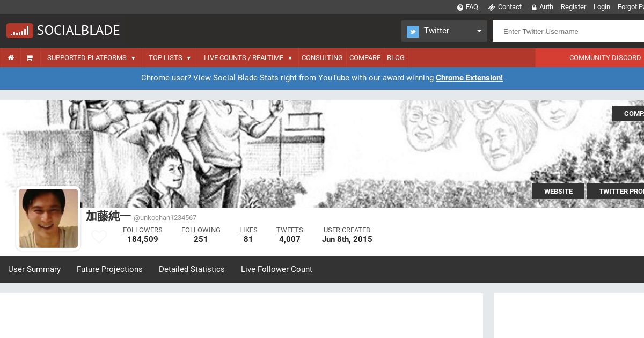Click the followers count 184,509

pos(143,239)
